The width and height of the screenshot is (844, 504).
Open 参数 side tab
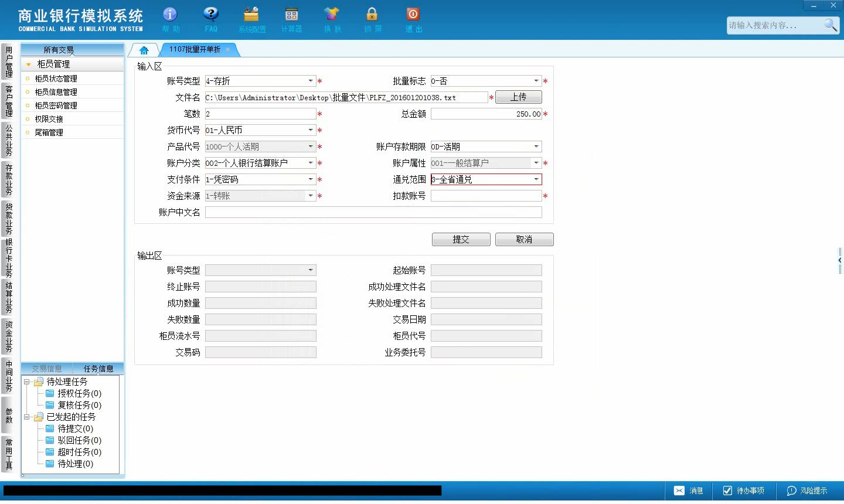point(8,415)
